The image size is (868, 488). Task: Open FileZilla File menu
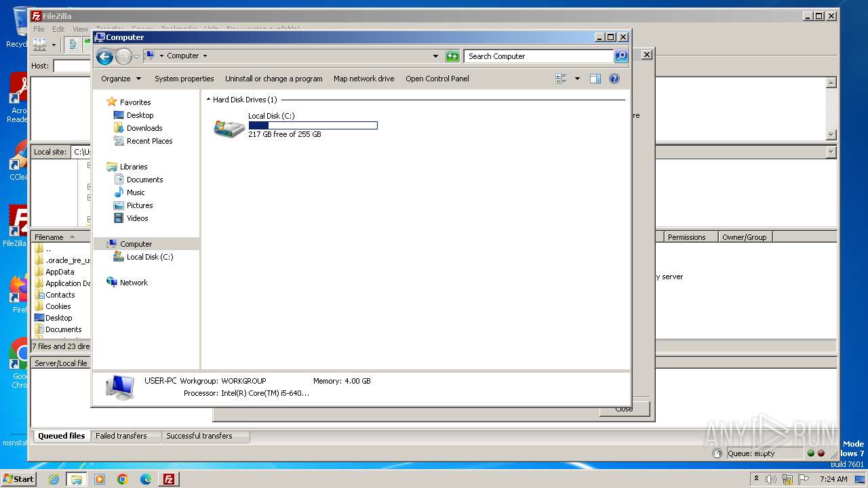39,29
